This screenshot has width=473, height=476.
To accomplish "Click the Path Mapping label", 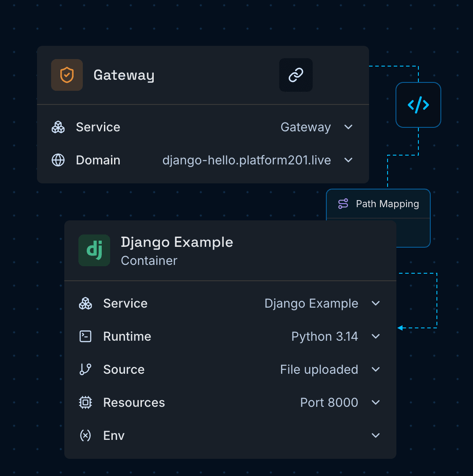I will tap(388, 204).
